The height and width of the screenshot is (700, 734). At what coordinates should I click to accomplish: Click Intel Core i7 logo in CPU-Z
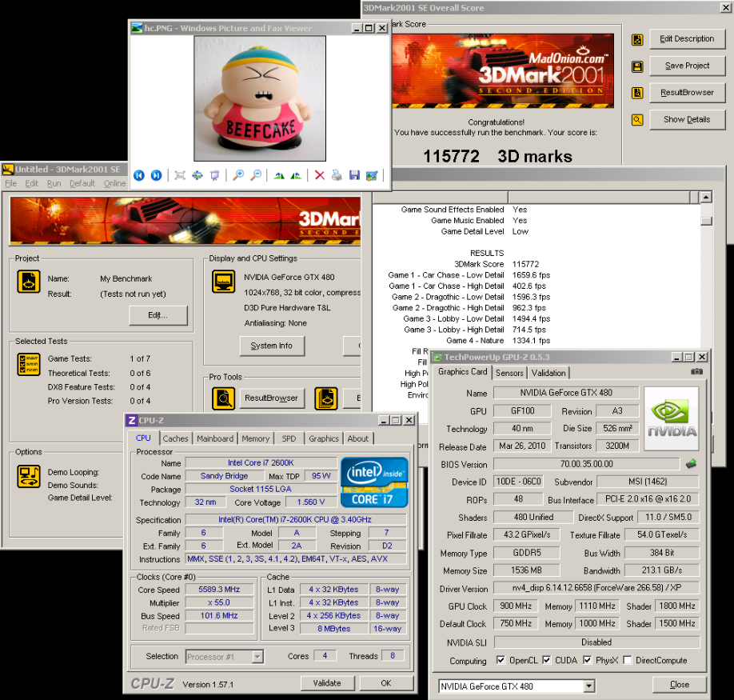pos(374,482)
